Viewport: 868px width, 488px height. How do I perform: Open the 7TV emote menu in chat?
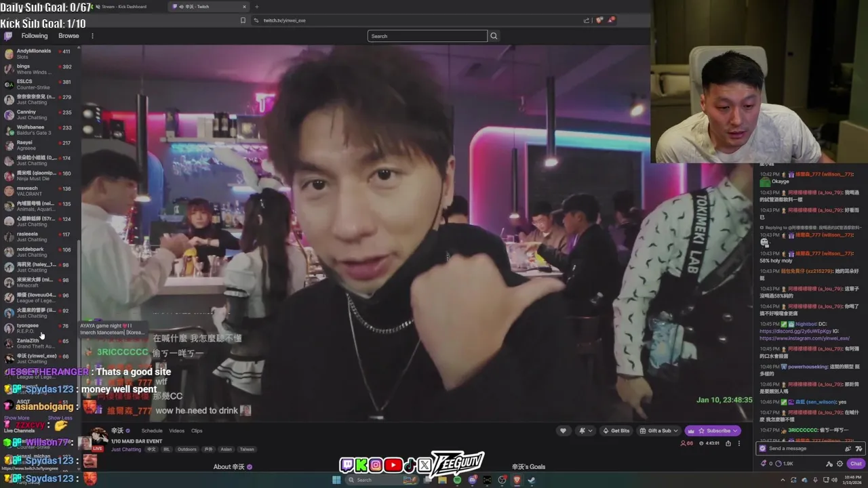coord(859,449)
